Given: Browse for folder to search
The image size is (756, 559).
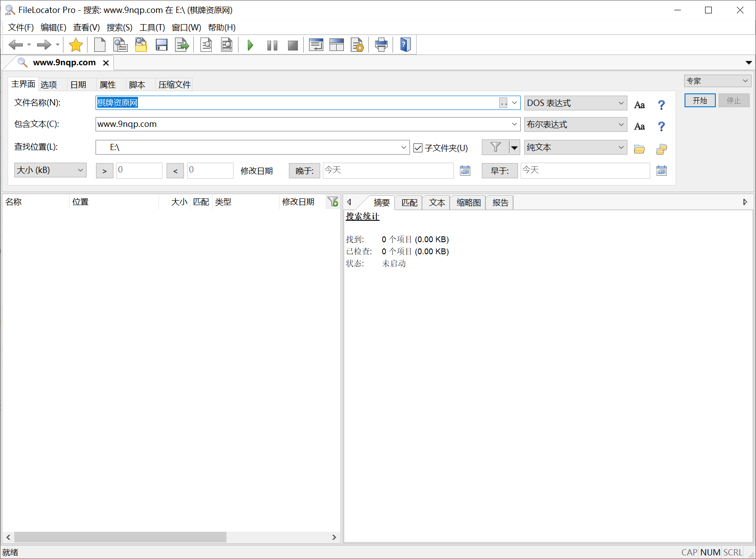Looking at the screenshot, I should pyautogui.click(x=639, y=149).
